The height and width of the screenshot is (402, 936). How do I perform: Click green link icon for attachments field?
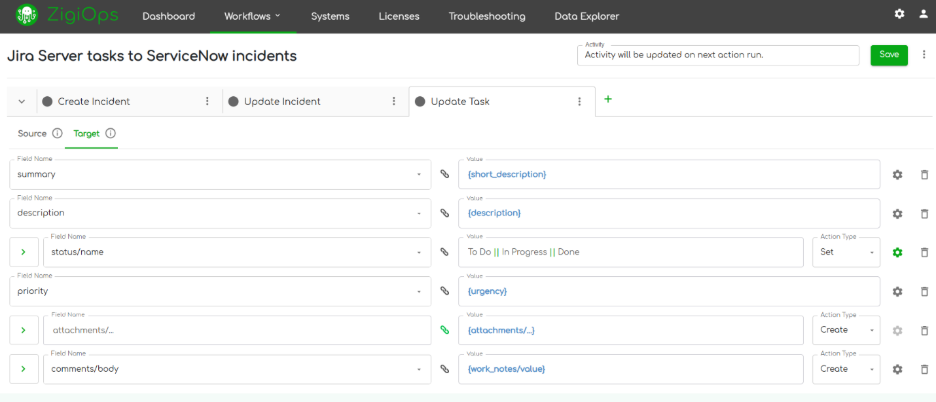(x=444, y=330)
